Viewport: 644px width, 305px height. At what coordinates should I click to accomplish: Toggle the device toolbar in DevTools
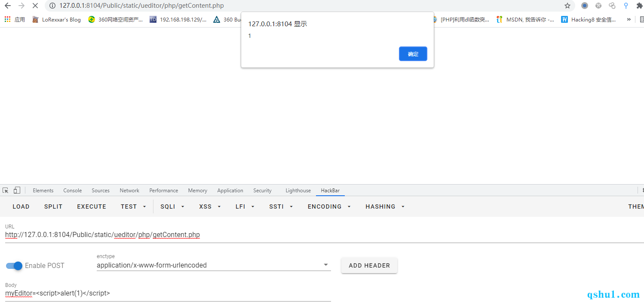[17, 190]
